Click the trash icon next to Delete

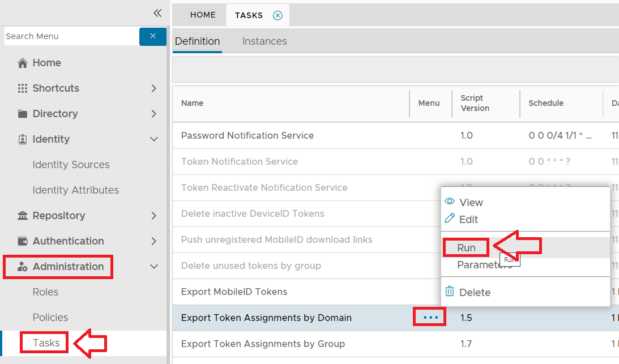click(450, 292)
